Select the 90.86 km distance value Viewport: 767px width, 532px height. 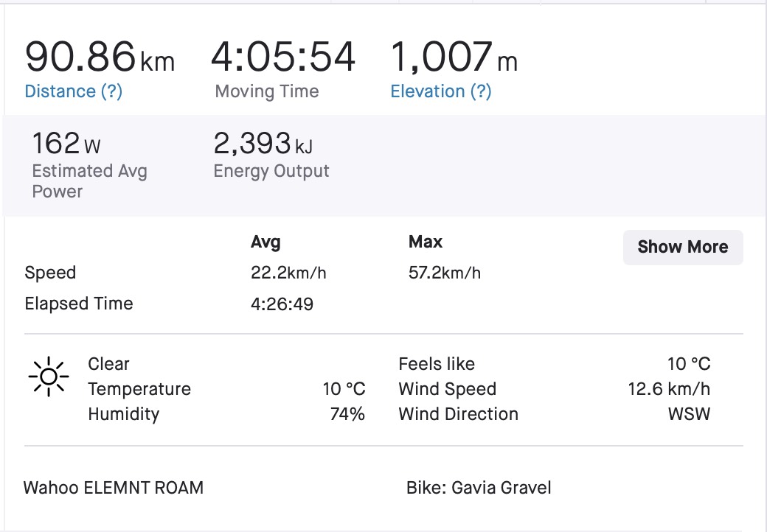(100, 57)
